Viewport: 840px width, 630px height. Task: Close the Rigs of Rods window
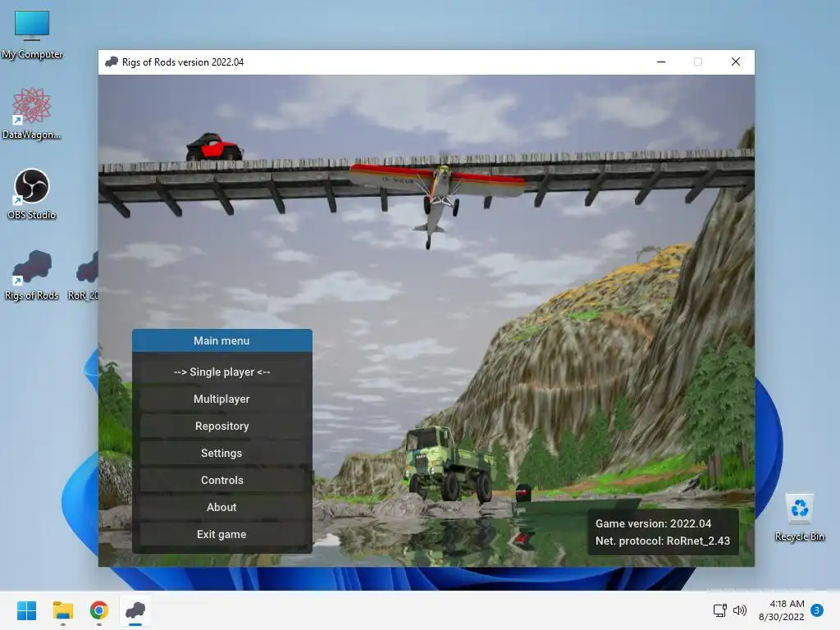[736, 62]
